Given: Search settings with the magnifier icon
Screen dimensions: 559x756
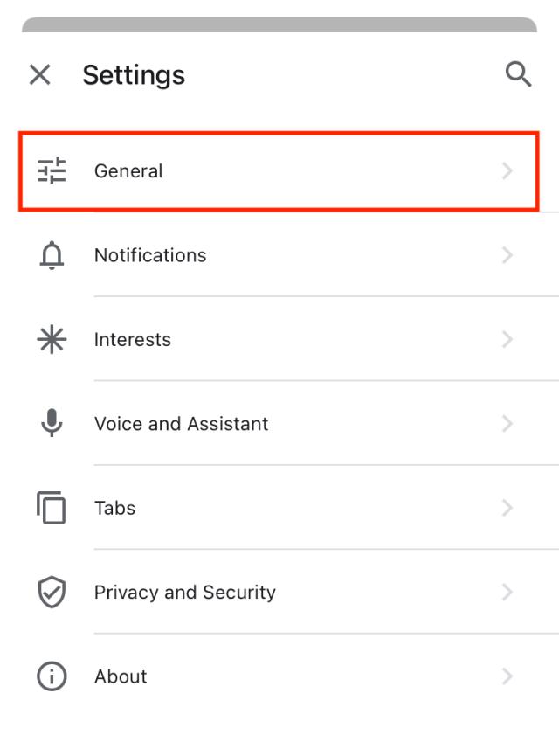Looking at the screenshot, I should [519, 75].
